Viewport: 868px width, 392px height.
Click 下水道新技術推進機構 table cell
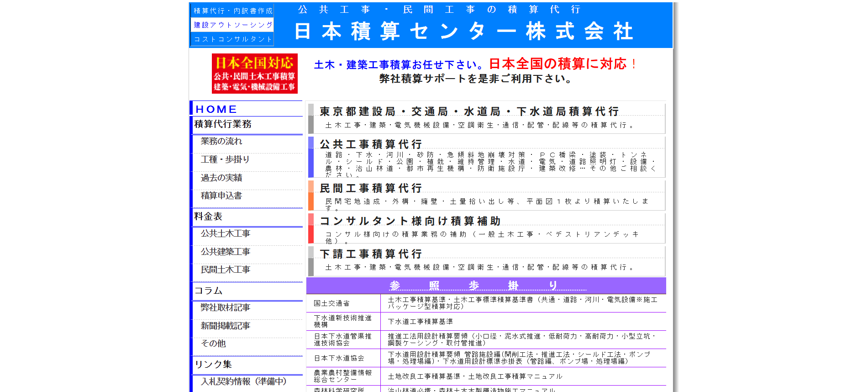pyautogui.click(x=343, y=321)
